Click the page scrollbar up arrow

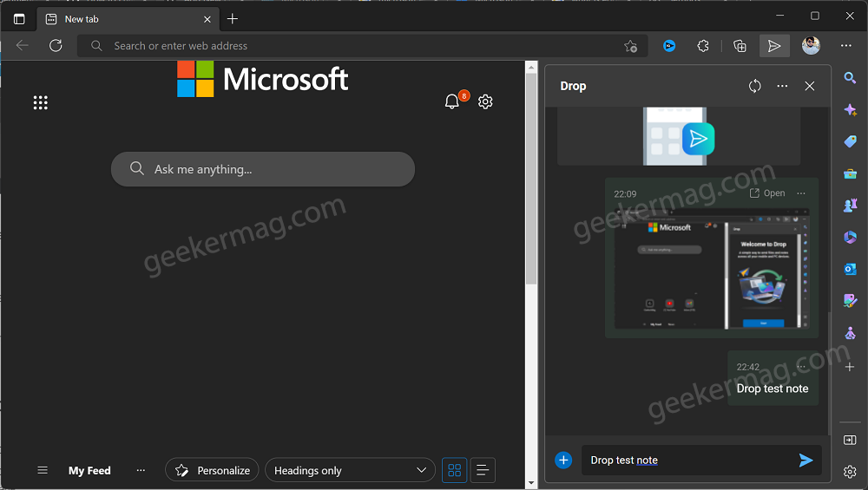pyautogui.click(x=531, y=68)
